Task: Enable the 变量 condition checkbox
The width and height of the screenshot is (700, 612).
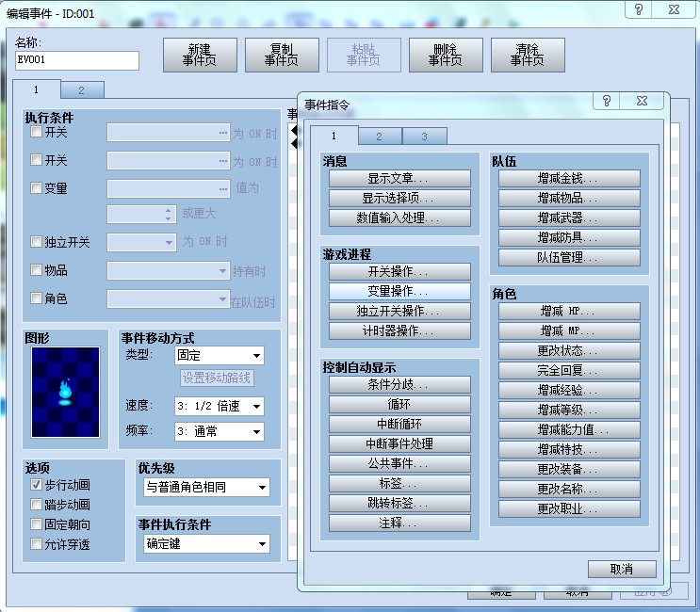Action: [x=36, y=187]
